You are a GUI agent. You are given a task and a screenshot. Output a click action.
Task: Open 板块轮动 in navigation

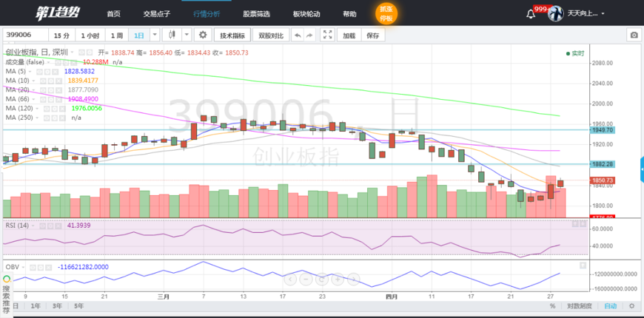pyautogui.click(x=306, y=14)
